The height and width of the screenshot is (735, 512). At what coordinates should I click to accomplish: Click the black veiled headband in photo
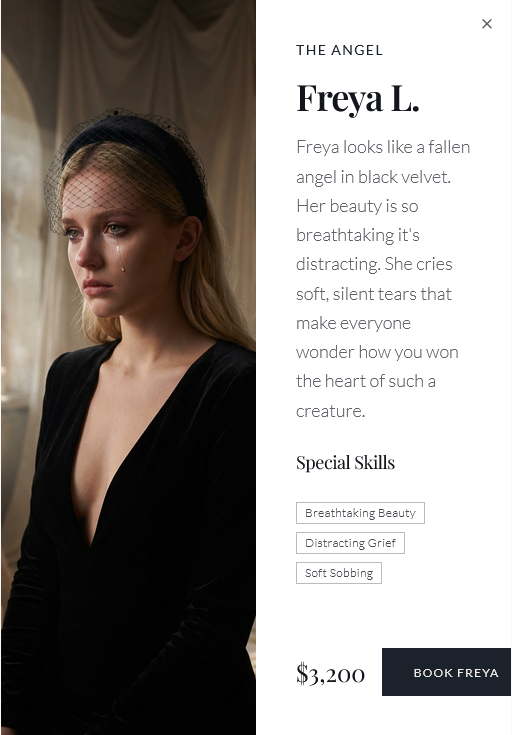pyautogui.click(x=134, y=155)
